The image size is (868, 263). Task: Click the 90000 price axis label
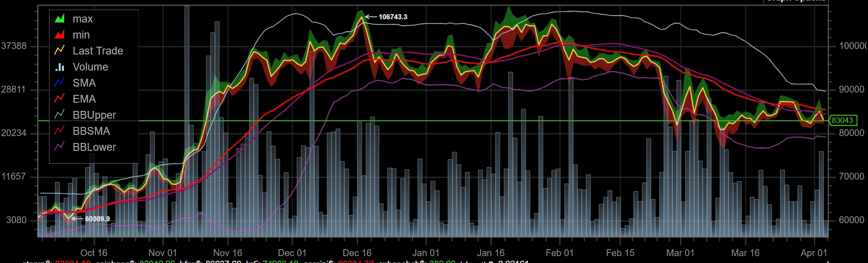coord(851,89)
